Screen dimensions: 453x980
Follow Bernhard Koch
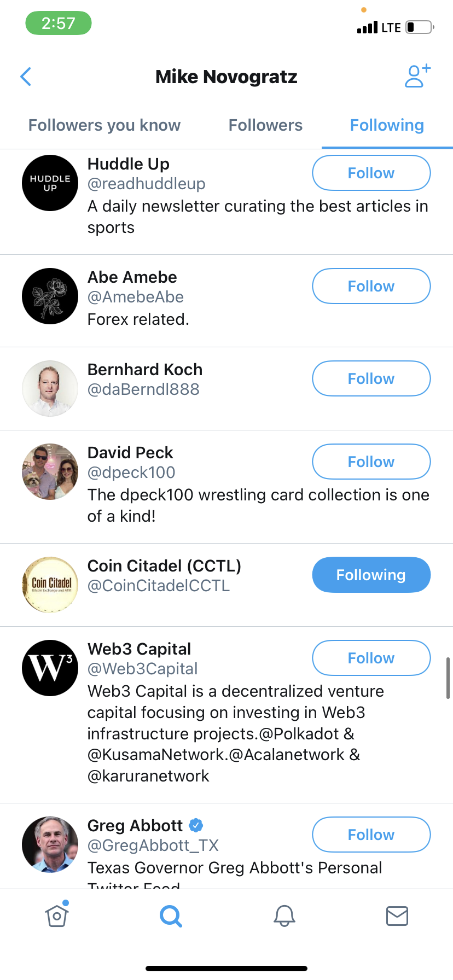(371, 378)
